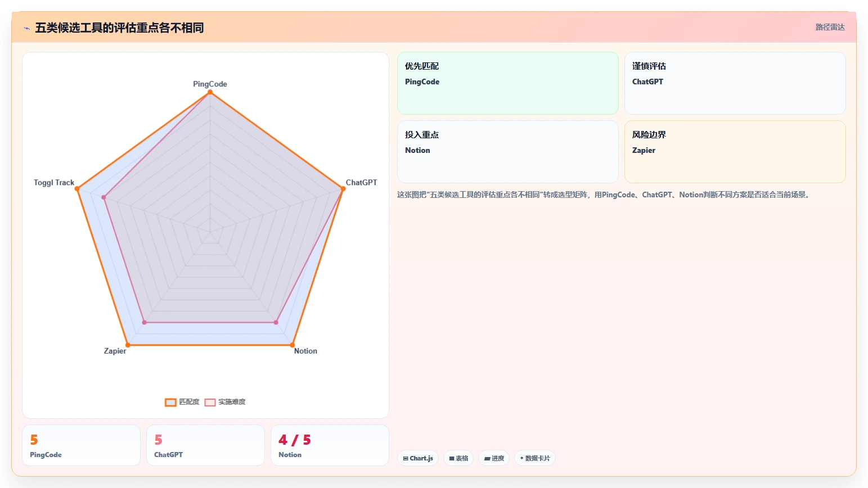This screenshot has height=488, width=868.
Task: Click the 4 / 5 value in the Notion stat card
Action: [x=295, y=440]
